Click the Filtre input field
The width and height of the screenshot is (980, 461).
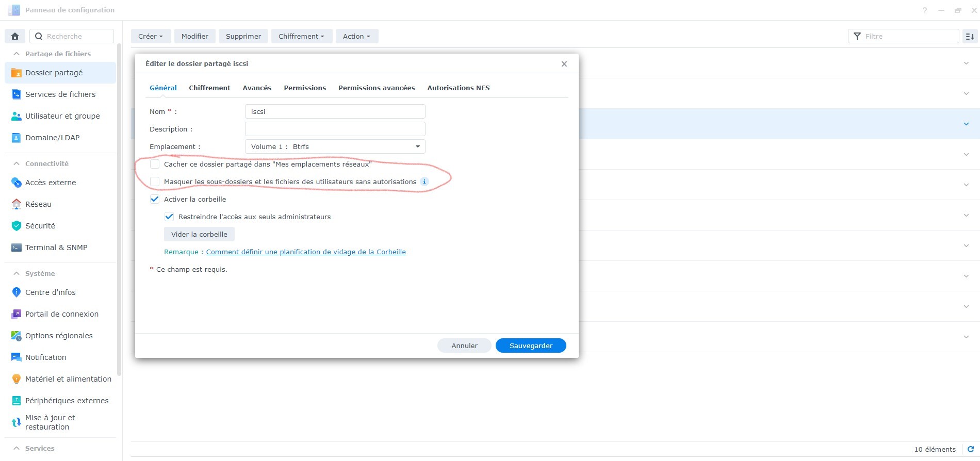904,36
